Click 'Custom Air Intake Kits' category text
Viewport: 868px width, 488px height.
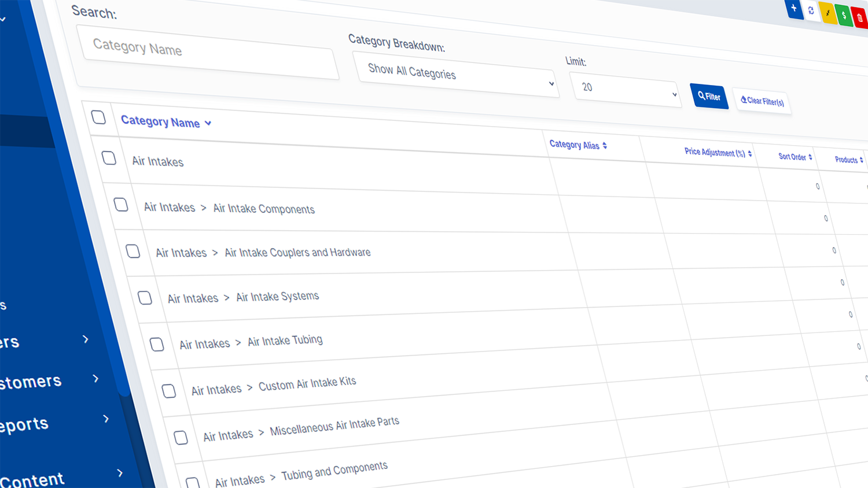(307, 383)
